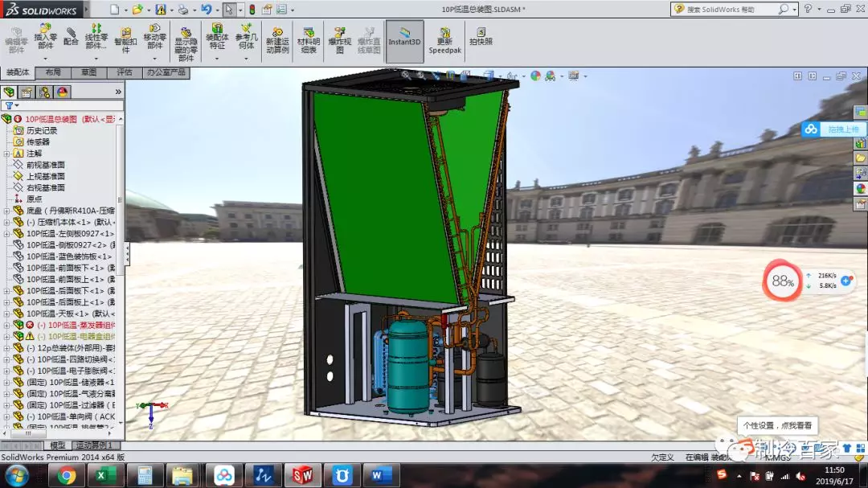868x488 pixels.
Task: Expand the 注解 (Annotations) tree node
Action: pos(7,153)
